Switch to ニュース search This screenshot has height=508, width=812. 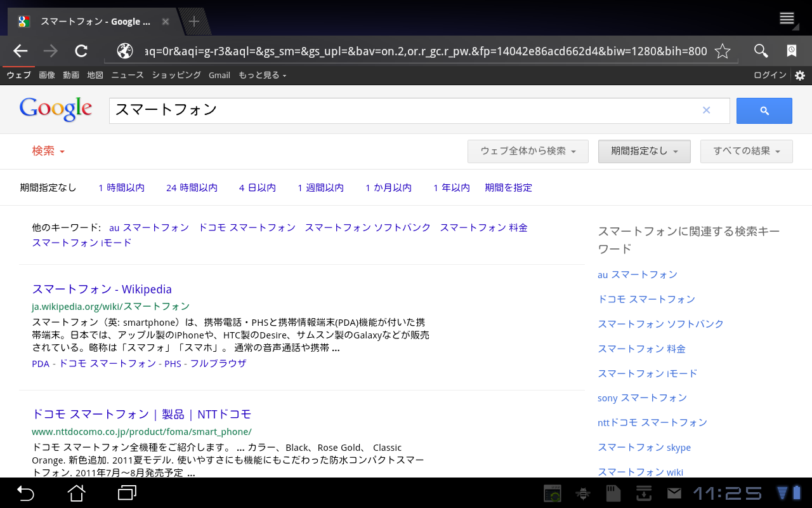(128, 75)
